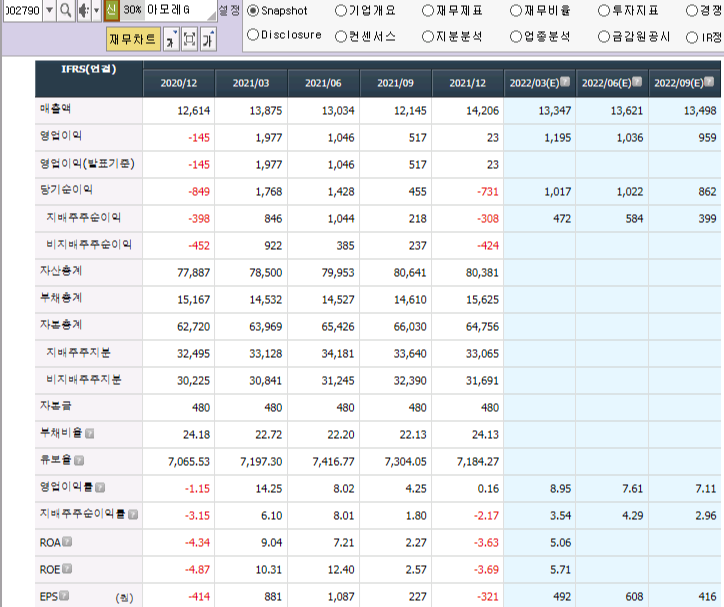Select the Disclosure radio button
The width and height of the screenshot is (724, 607).
pyautogui.click(x=253, y=35)
